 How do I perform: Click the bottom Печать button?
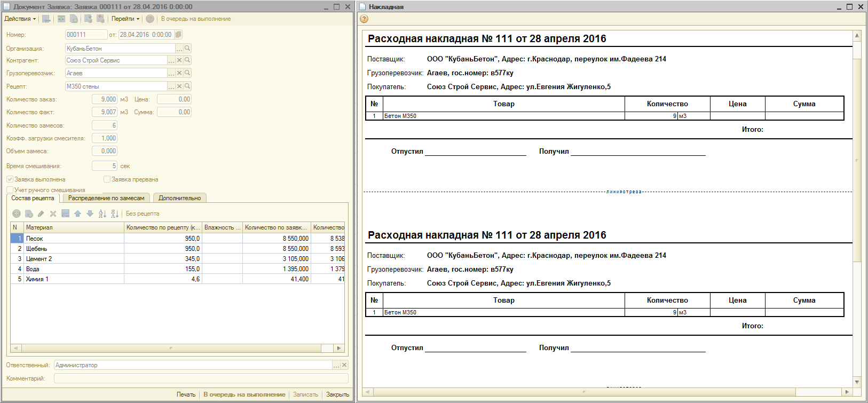(186, 394)
